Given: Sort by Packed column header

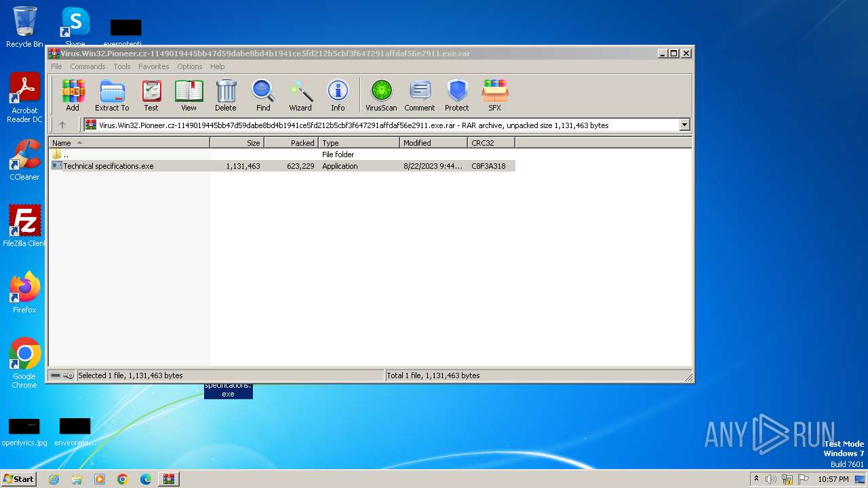Looking at the screenshot, I should [x=291, y=143].
